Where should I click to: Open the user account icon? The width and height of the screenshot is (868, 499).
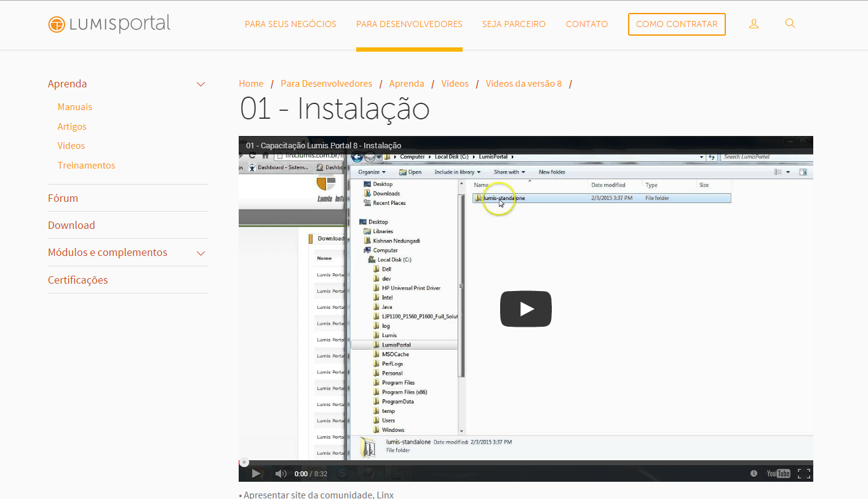click(754, 24)
